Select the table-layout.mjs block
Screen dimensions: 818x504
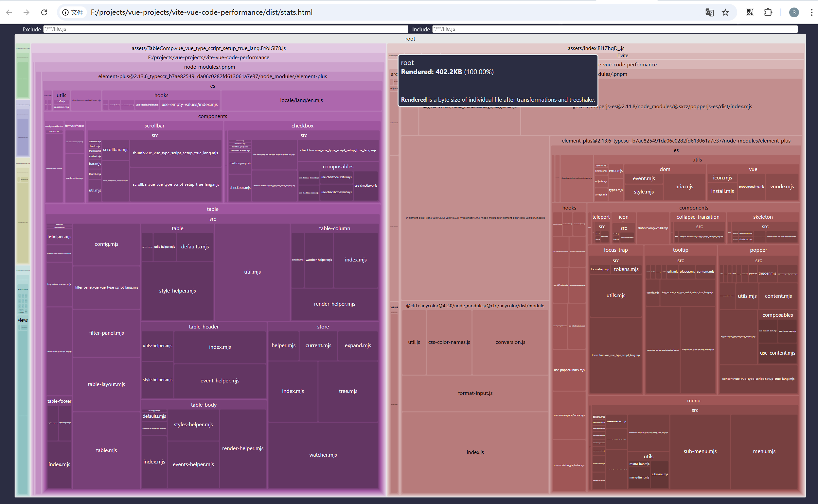(106, 384)
